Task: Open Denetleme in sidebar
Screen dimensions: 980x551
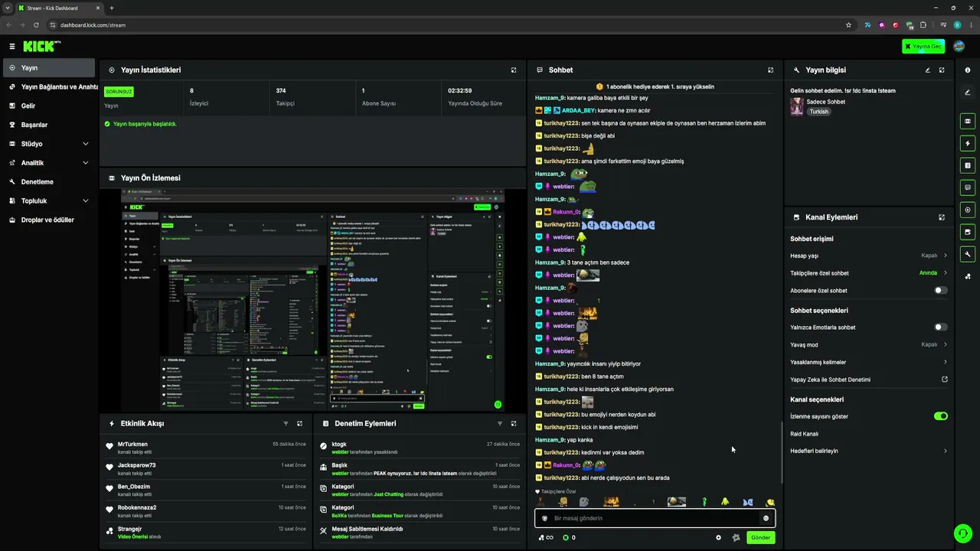Action: tap(49, 182)
